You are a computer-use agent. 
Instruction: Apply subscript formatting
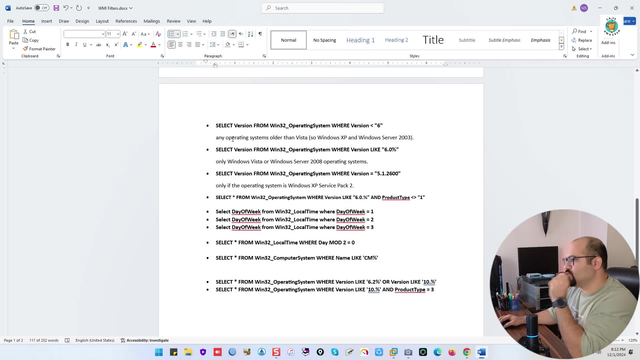coord(108,44)
